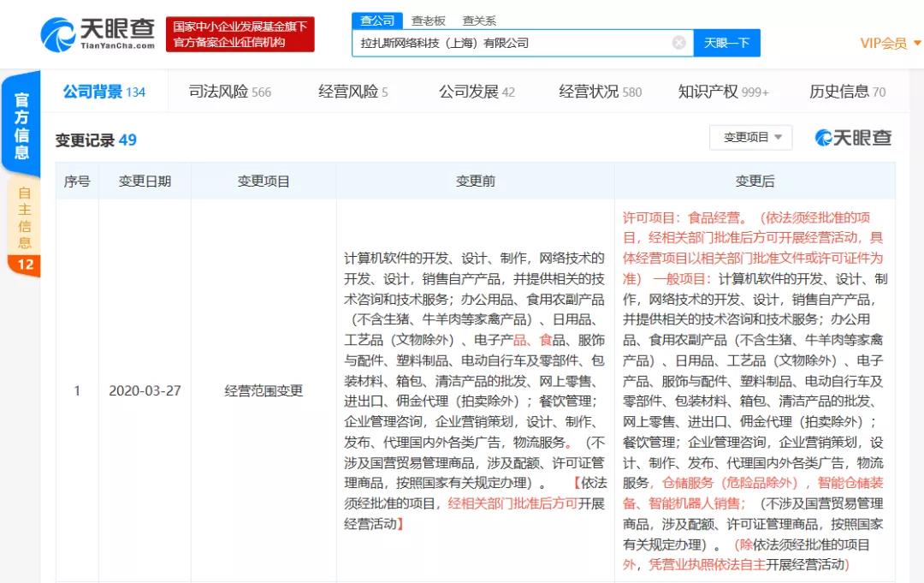924x583 pixels.
Task: Open the 公司背景 tab
Action: 104,92
